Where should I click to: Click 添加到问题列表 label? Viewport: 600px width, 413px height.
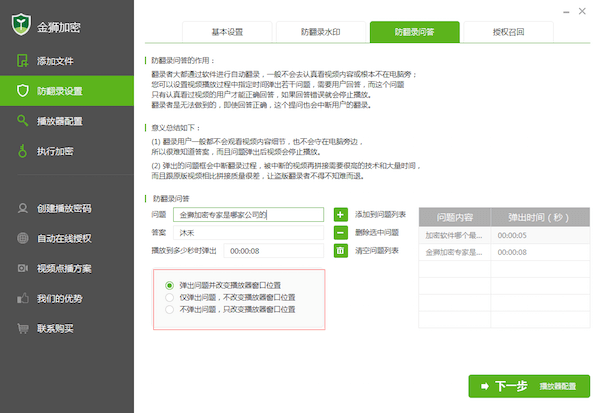coord(380,214)
